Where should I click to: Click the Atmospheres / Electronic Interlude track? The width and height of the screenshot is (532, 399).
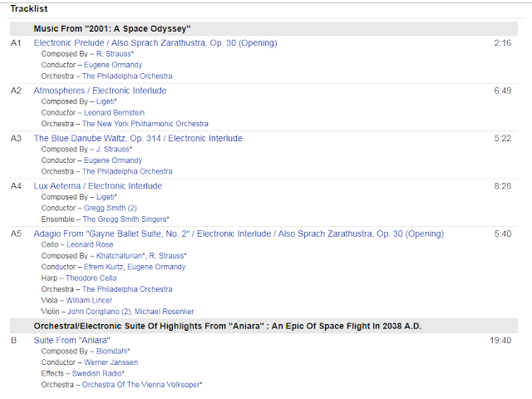point(100,90)
